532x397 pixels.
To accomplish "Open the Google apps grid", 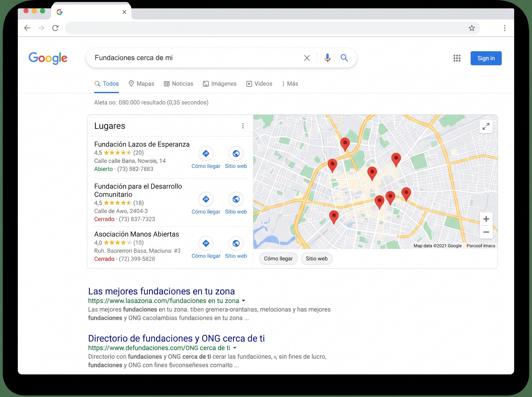I will pos(457,58).
